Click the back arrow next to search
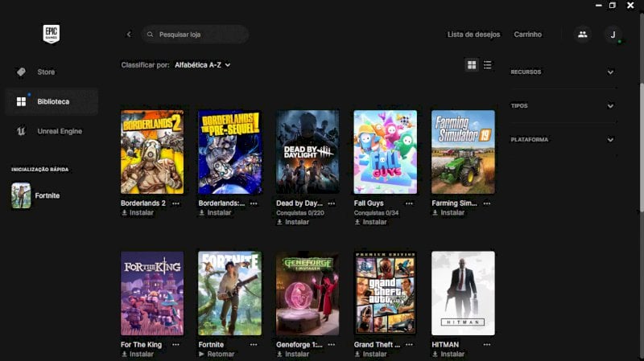 point(129,35)
